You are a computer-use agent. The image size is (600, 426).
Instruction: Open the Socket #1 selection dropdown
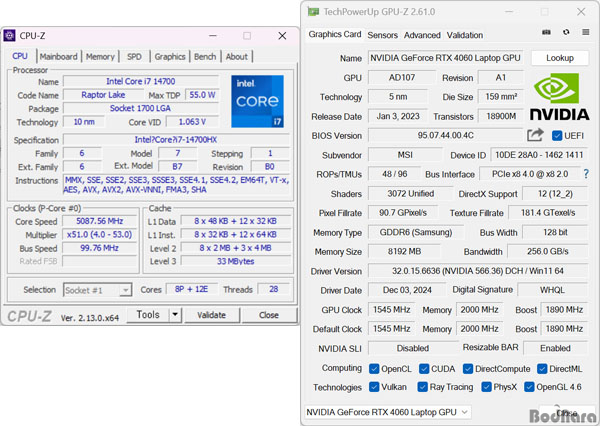click(98, 290)
